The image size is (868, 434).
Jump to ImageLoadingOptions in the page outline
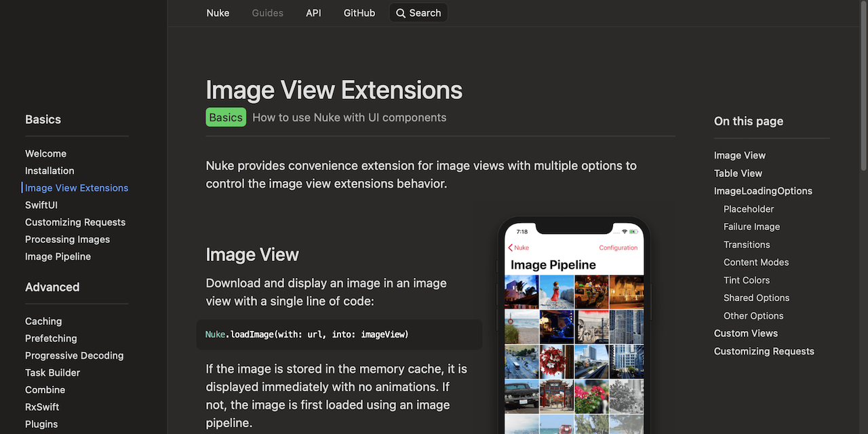click(763, 191)
